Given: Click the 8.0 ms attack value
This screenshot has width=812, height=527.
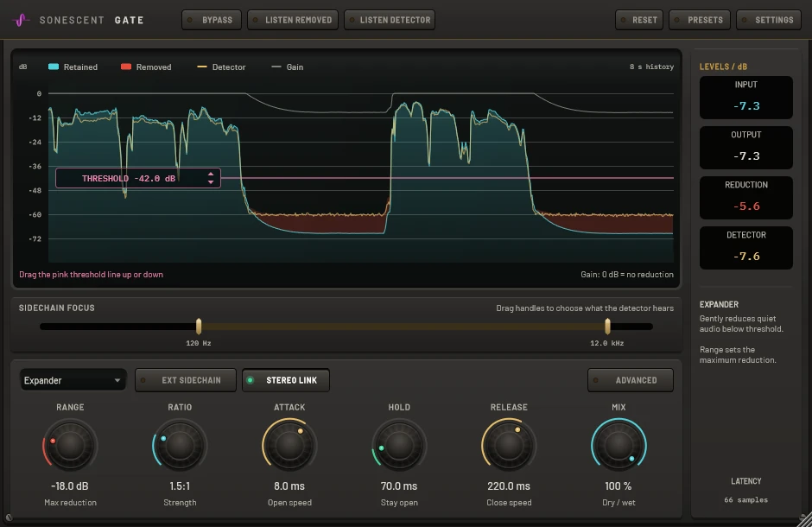Looking at the screenshot, I should tap(289, 486).
